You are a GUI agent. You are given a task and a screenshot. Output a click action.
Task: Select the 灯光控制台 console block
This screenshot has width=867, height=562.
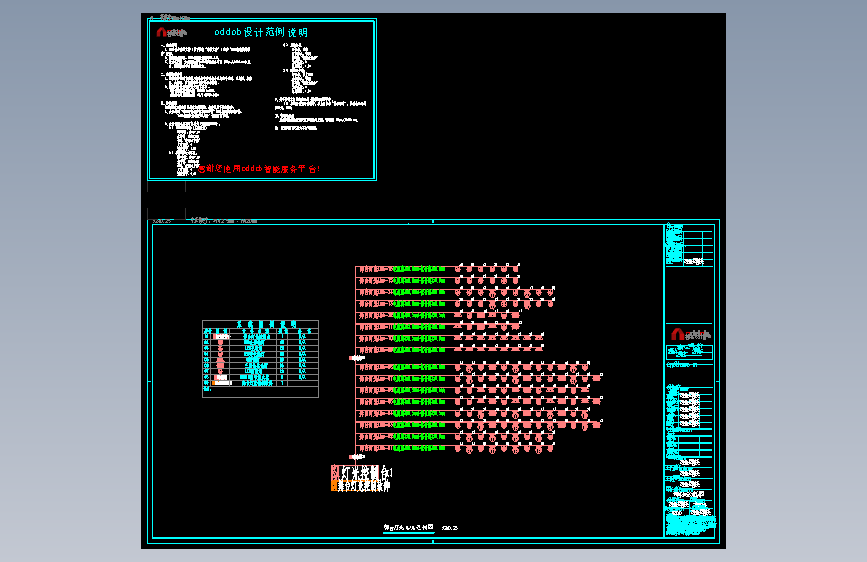pos(362,473)
